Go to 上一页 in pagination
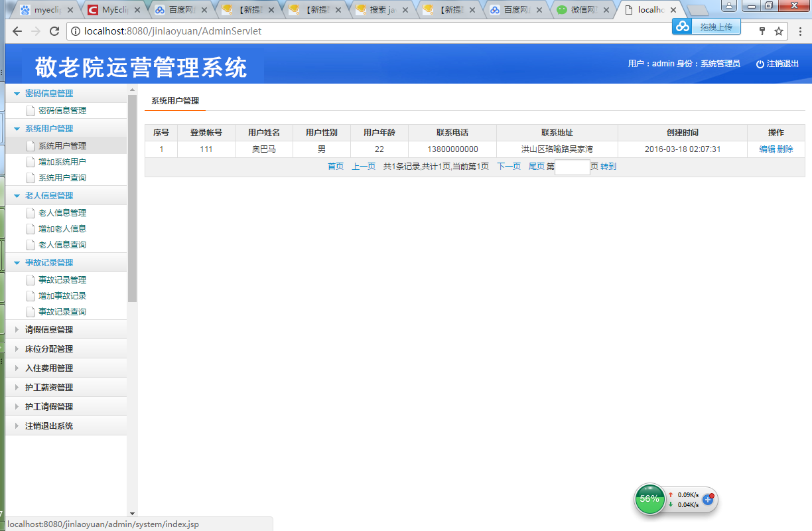Screen dimensions: 812x531 tap(364, 167)
